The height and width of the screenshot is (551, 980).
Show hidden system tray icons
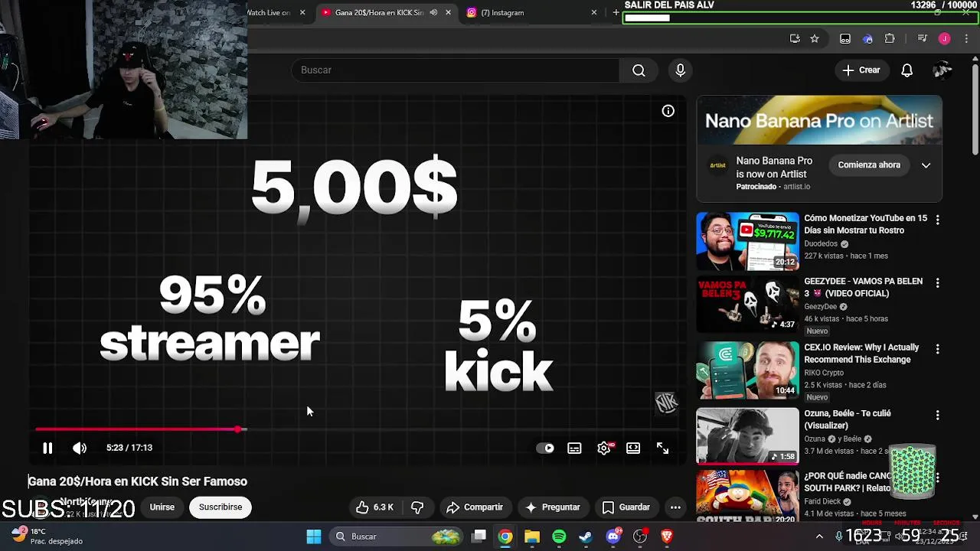pos(819,536)
